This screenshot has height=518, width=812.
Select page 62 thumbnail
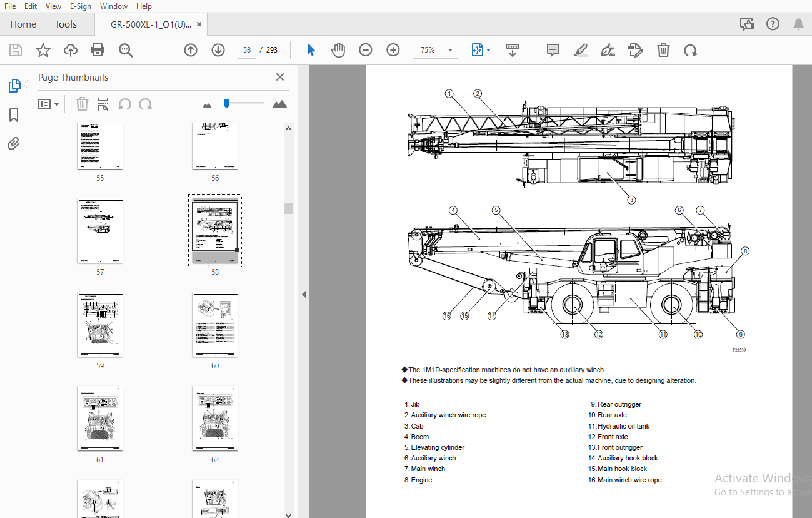coord(215,419)
